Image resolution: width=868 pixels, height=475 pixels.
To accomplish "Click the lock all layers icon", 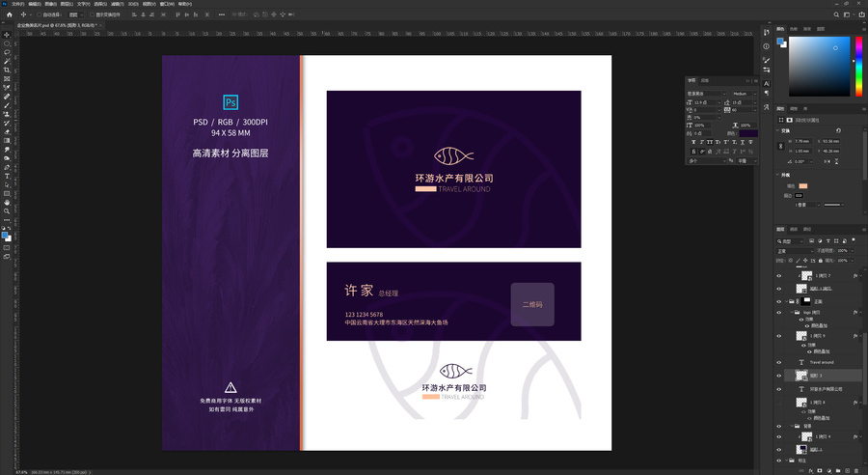I will (821, 261).
